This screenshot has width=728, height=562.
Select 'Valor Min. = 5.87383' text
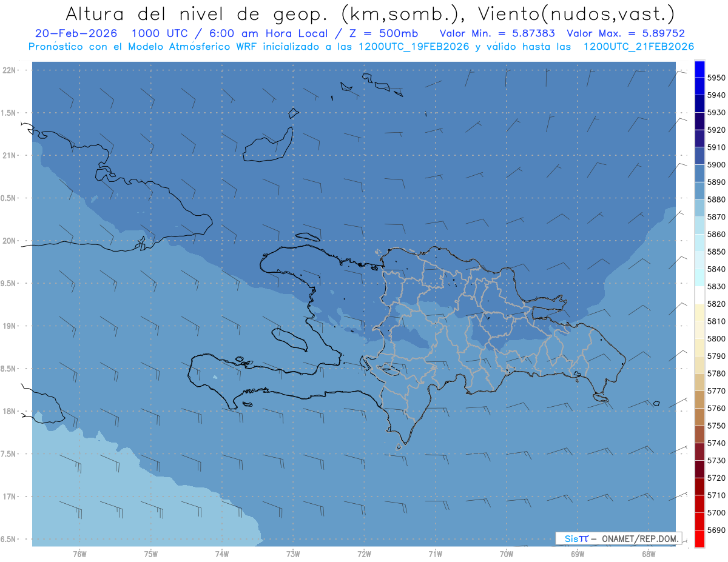tap(497, 34)
